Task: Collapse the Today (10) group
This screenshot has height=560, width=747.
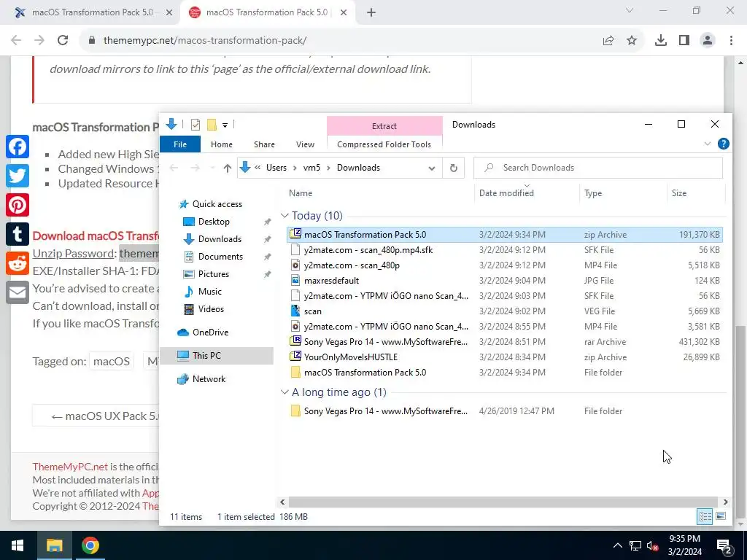Action: (x=285, y=216)
